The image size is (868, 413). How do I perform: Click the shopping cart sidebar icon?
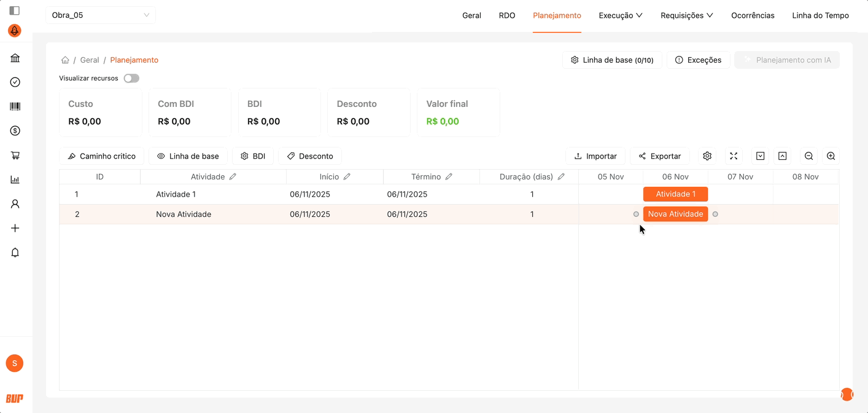point(15,155)
